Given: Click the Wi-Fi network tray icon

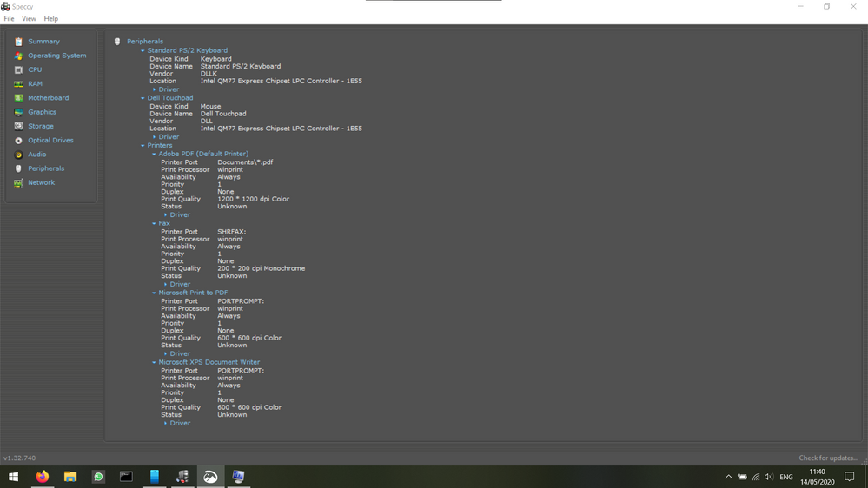Looking at the screenshot, I should pos(756,477).
